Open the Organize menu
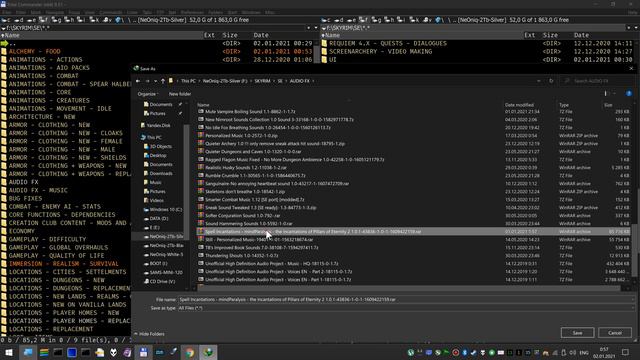 [148, 94]
